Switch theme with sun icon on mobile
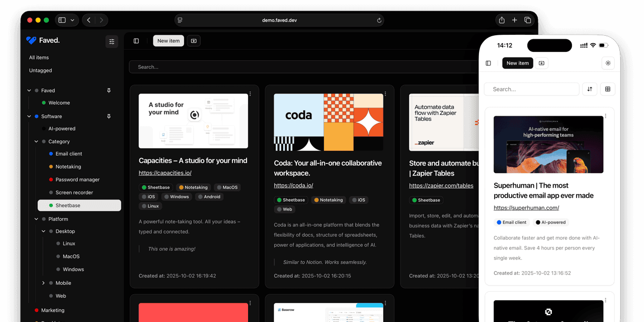644x322 pixels. pyautogui.click(x=608, y=63)
